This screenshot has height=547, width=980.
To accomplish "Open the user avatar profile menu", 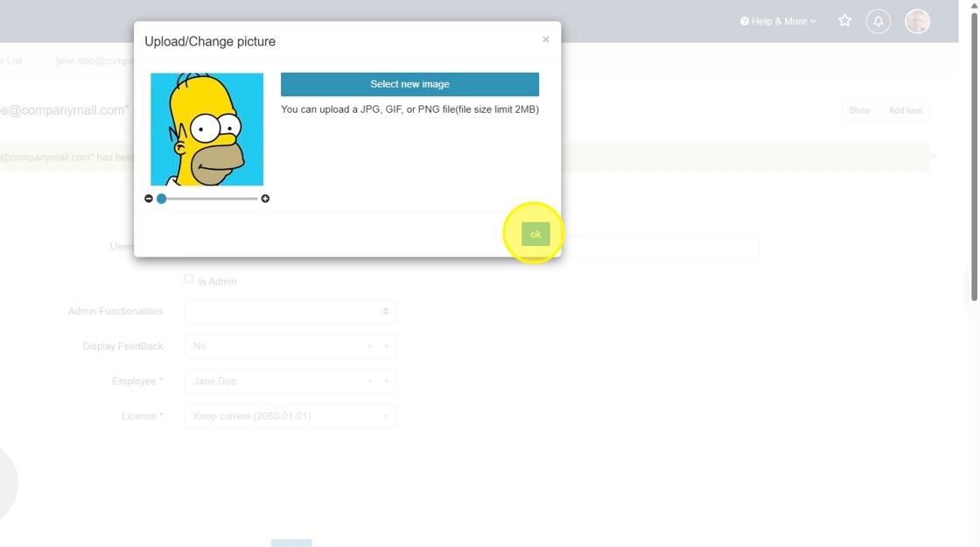I will (917, 21).
